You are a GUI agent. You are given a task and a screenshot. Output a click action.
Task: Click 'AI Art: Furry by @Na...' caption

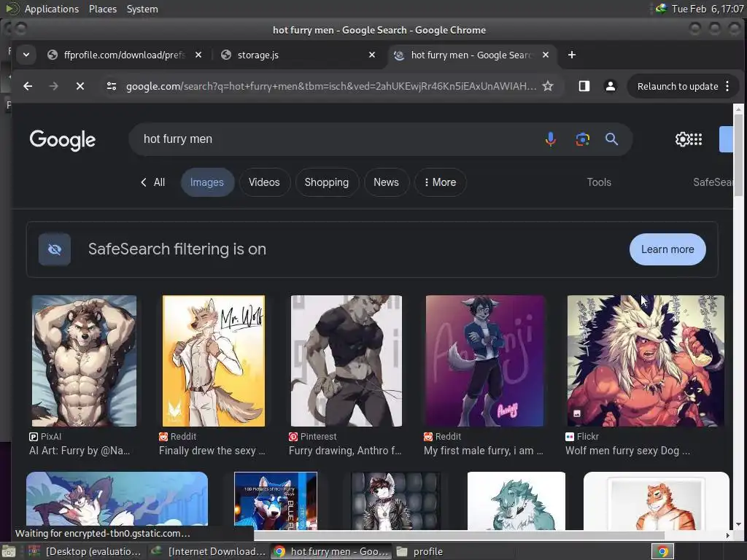point(80,451)
